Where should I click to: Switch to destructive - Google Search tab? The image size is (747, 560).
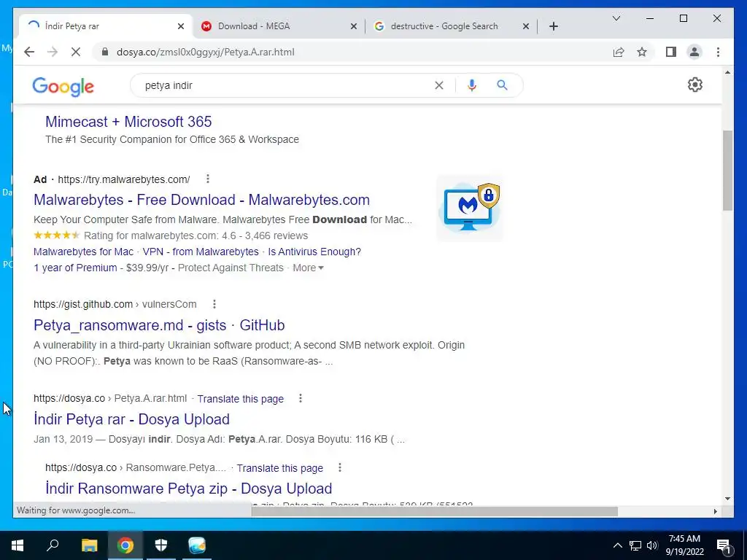click(x=452, y=26)
